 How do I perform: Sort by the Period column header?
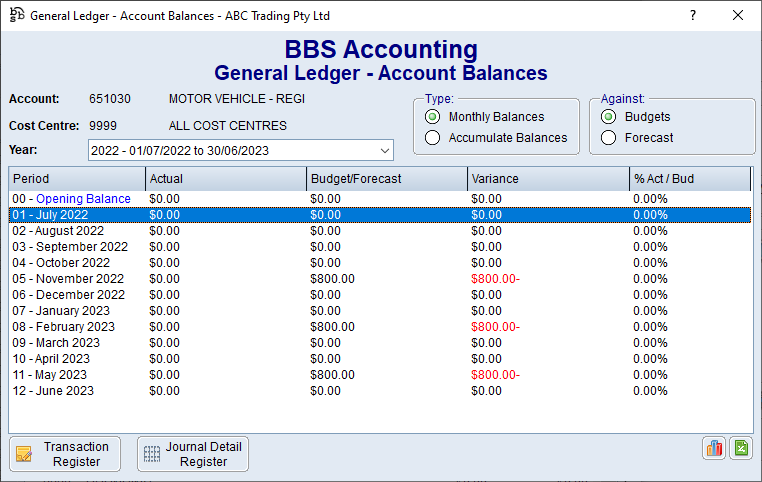tap(76, 179)
